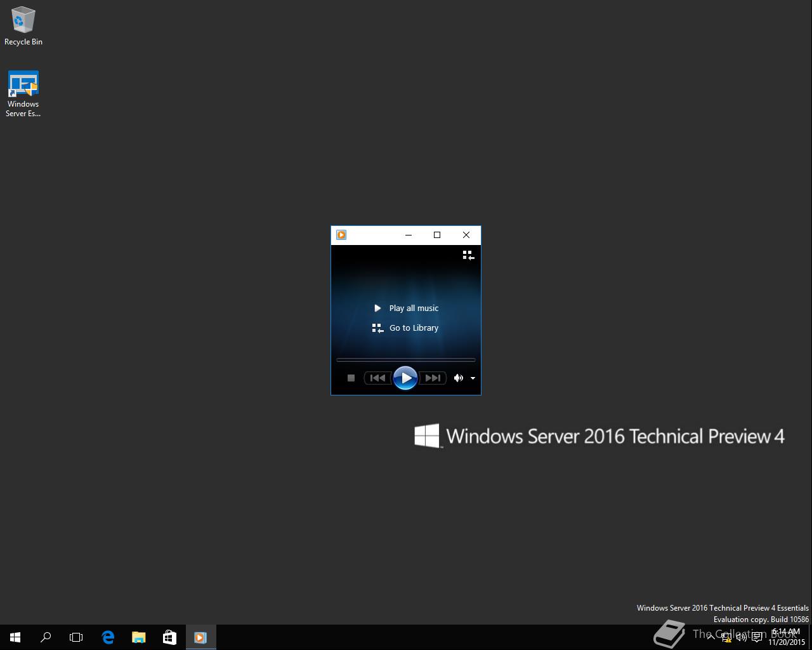
Task: Click the network icon in system tray
Action: (x=726, y=637)
